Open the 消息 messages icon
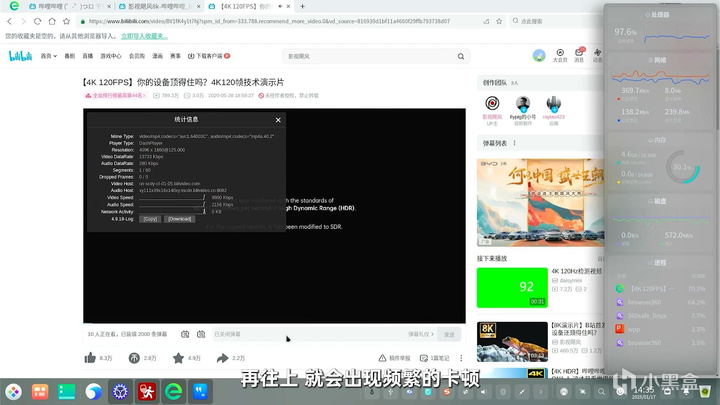 coord(579,55)
